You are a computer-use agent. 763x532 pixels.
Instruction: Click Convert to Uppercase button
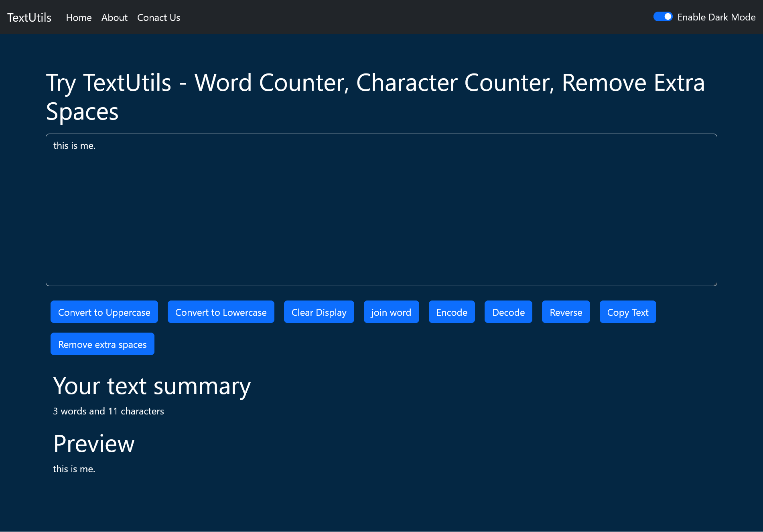104,312
